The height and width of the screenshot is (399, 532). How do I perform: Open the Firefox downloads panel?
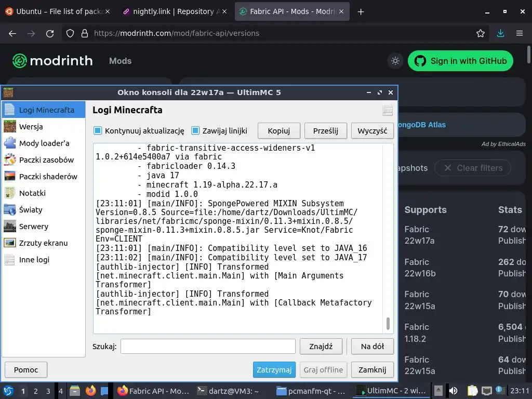click(500, 33)
